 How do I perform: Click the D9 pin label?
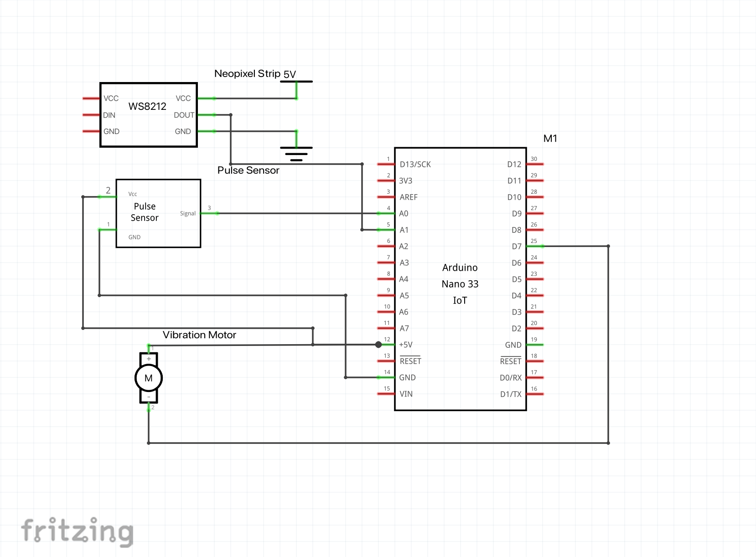(x=517, y=213)
